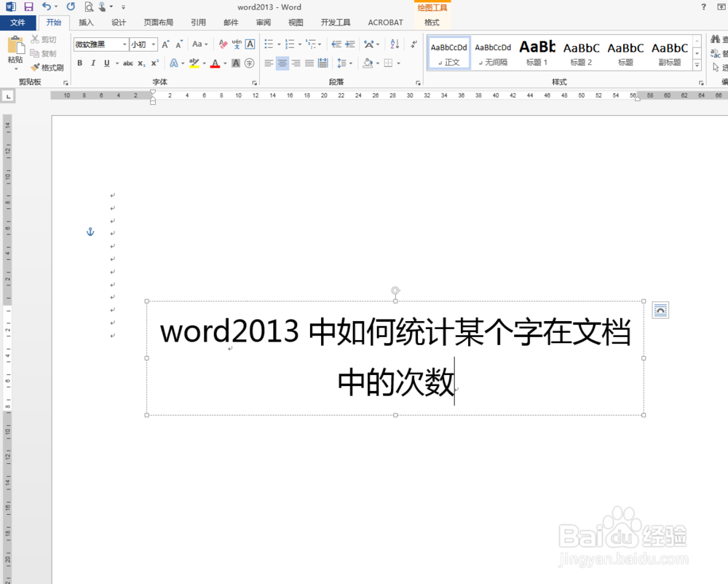
Task: Align text to the right
Action: pos(296,63)
